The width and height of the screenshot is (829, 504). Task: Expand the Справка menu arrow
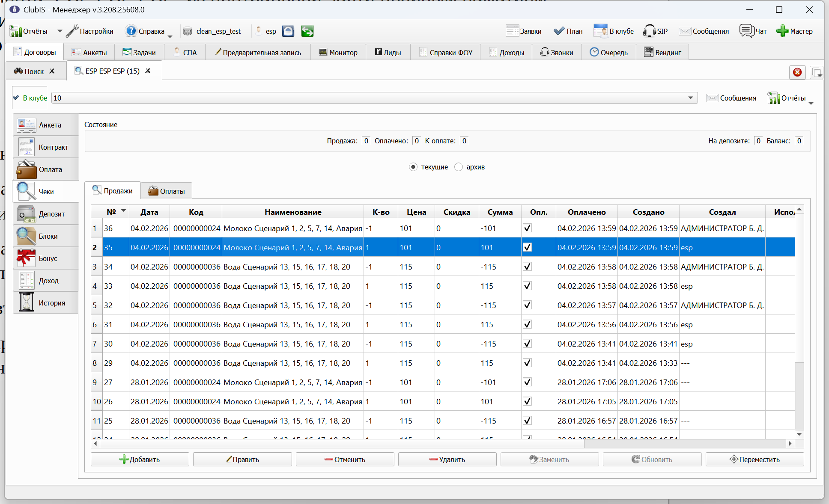(170, 36)
